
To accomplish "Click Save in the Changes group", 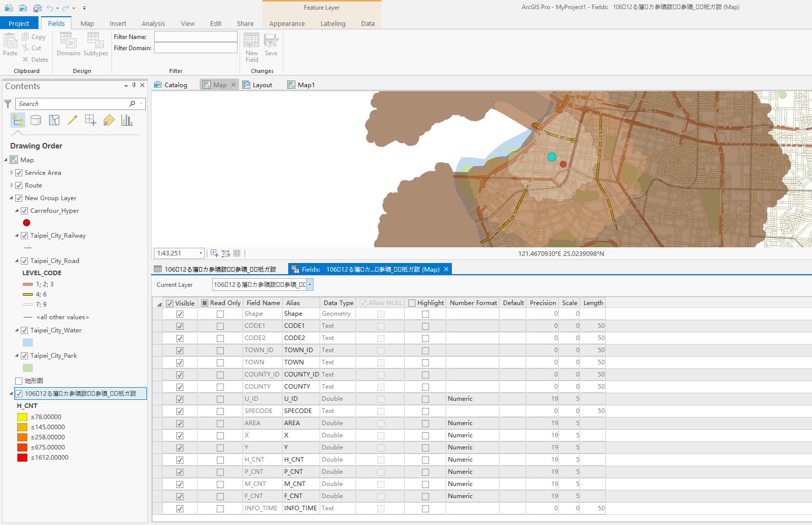I will [x=271, y=46].
